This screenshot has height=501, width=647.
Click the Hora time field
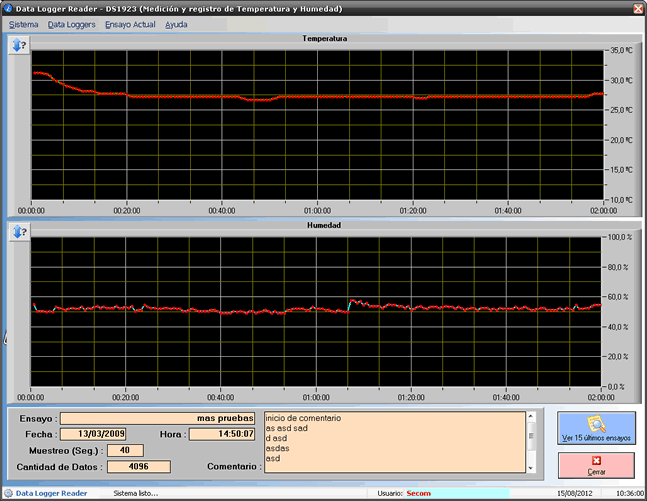222,434
